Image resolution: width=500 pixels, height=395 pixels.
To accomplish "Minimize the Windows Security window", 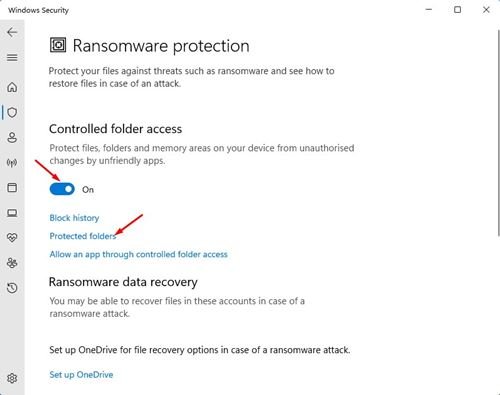I will pos(429,10).
